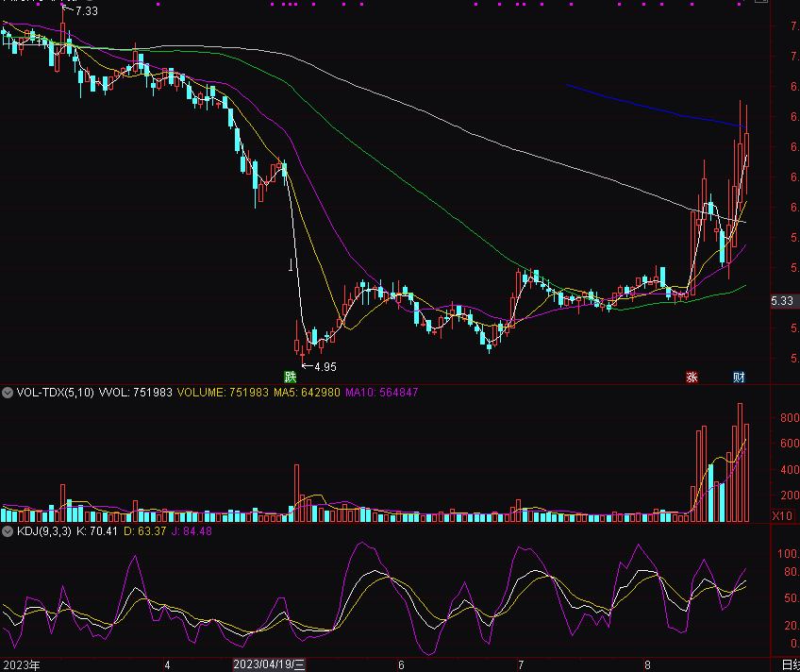Click the green 跌 marker below the chart
The height and width of the screenshot is (672, 800).
tap(291, 377)
